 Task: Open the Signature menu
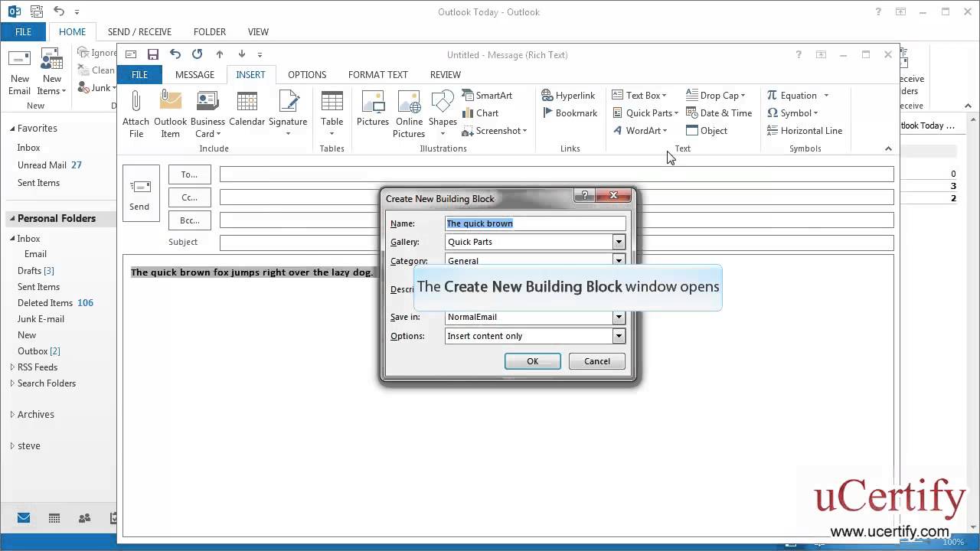[x=288, y=115]
